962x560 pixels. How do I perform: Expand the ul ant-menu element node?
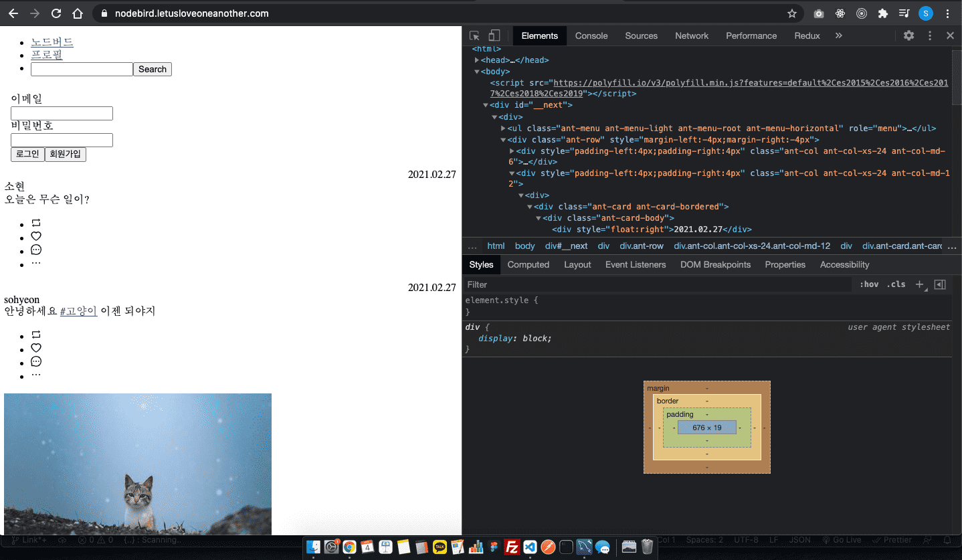point(503,128)
